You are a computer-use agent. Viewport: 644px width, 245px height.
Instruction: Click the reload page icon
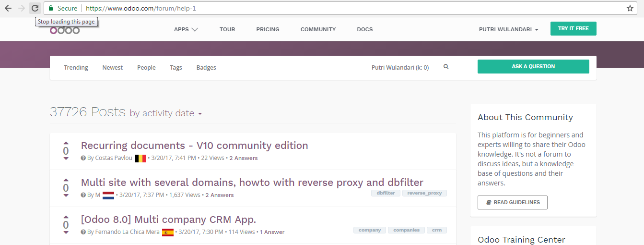coord(35,8)
